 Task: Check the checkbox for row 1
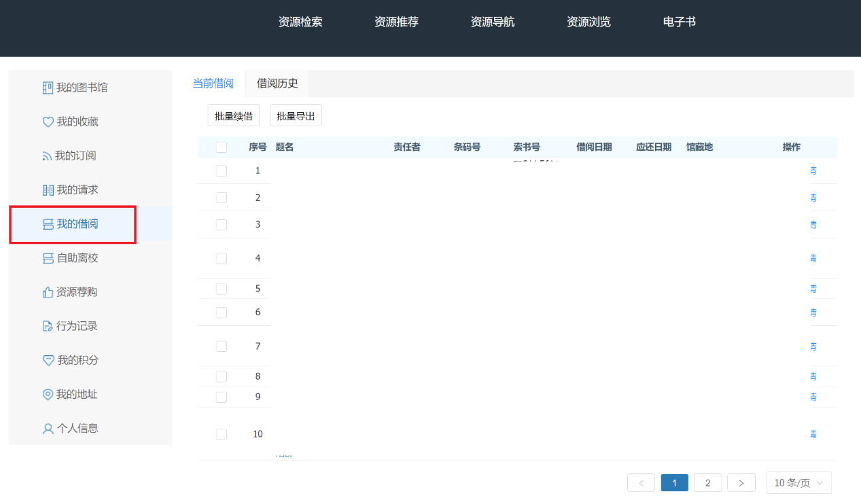222,171
